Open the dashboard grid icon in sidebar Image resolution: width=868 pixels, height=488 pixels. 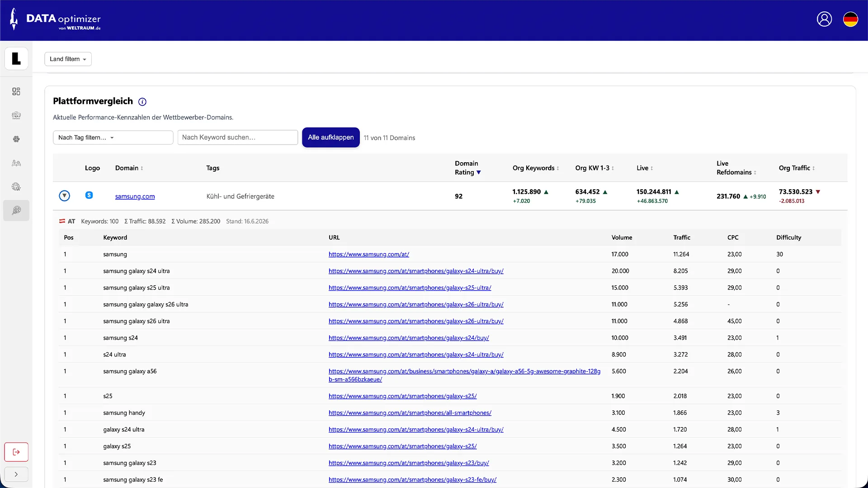pos(16,92)
